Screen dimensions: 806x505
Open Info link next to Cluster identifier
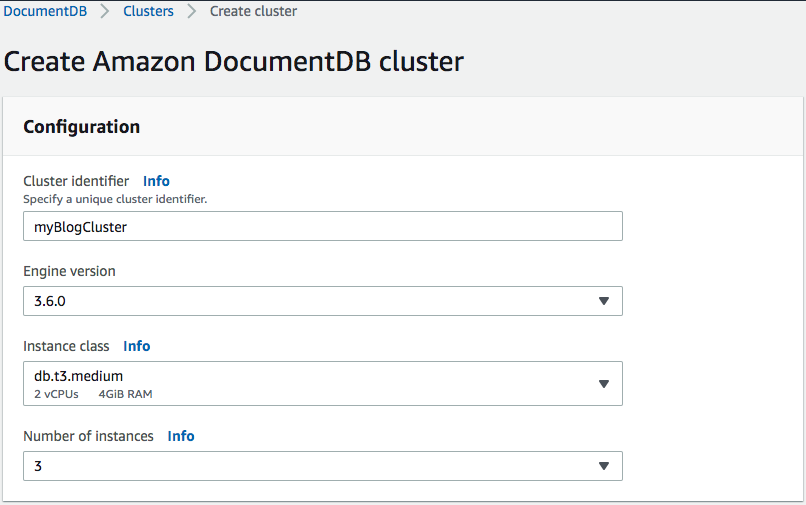(156, 181)
